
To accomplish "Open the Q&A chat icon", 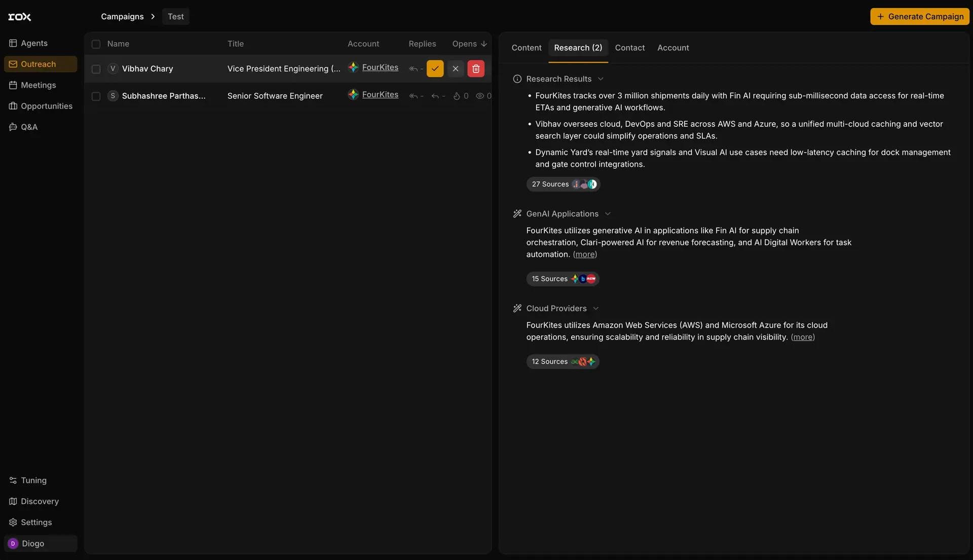I will click(13, 127).
